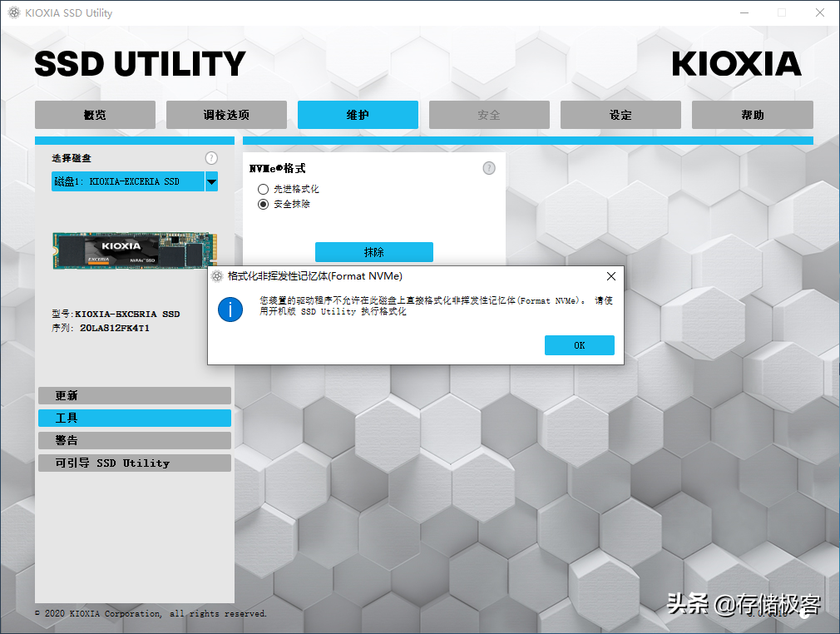Minimize the SSD Utility window
This screenshot has width=840, height=634.
click(x=744, y=12)
